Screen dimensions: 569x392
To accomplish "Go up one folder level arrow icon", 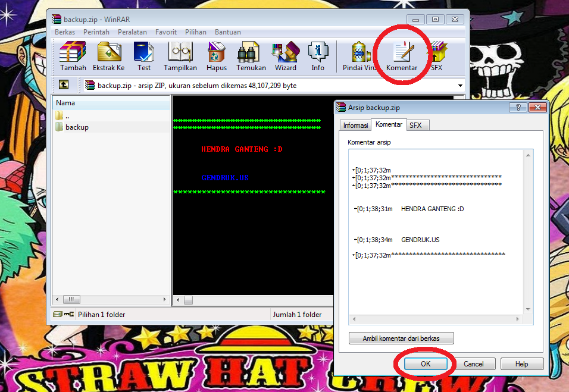I will click(64, 85).
